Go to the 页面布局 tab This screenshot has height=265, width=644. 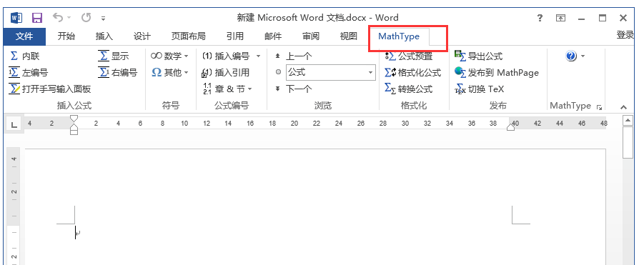click(x=188, y=36)
